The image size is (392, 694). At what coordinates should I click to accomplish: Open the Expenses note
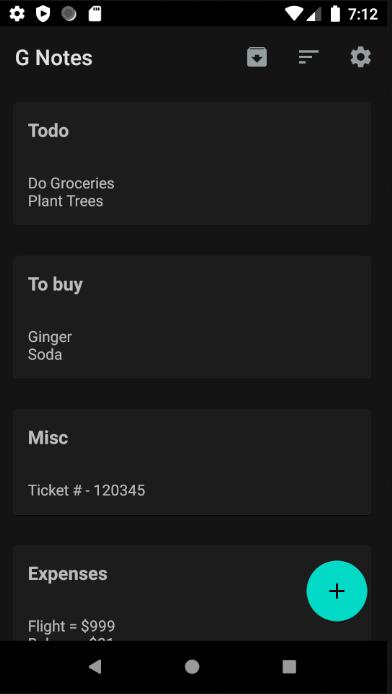192,593
